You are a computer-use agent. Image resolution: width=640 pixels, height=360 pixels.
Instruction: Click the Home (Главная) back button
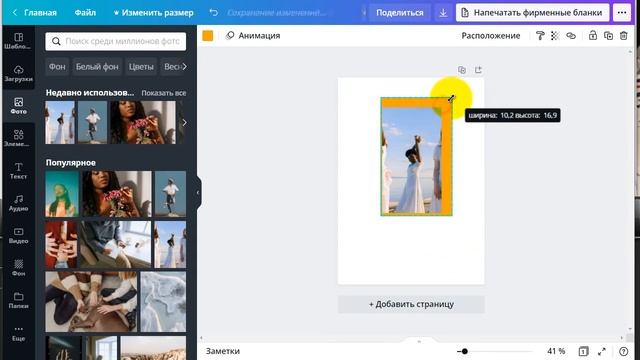(34, 13)
